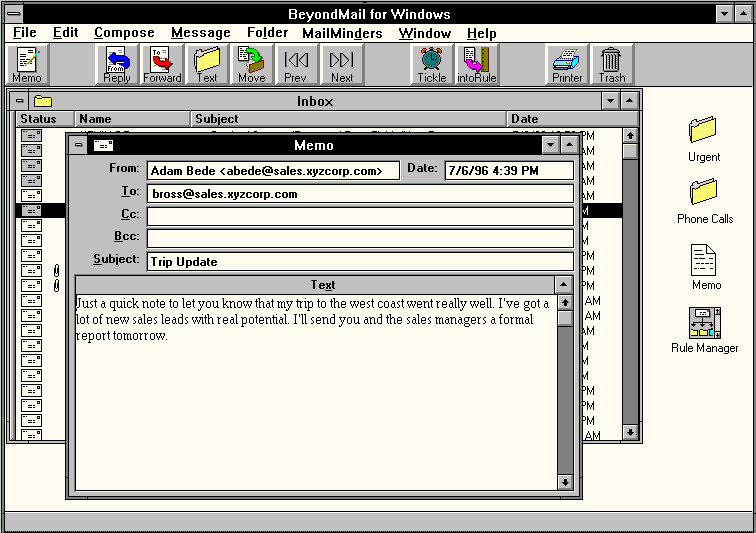Click the Inbox scrollbar thumb

(x=630, y=151)
